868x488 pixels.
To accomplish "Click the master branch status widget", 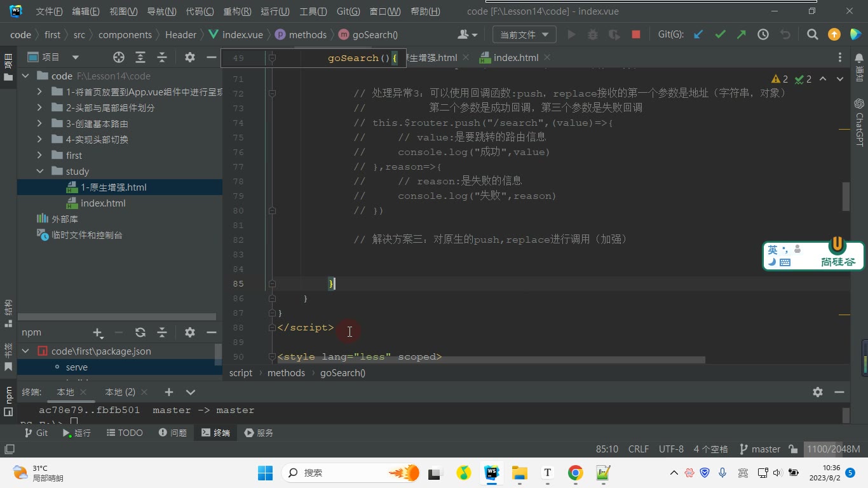I will [760, 449].
